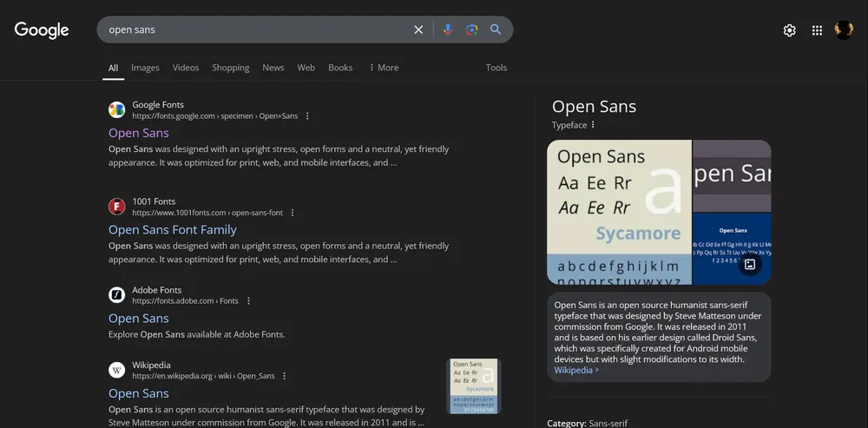This screenshot has width=868, height=428.
Task: Open the Google account profile picture
Action: click(x=844, y=30)
